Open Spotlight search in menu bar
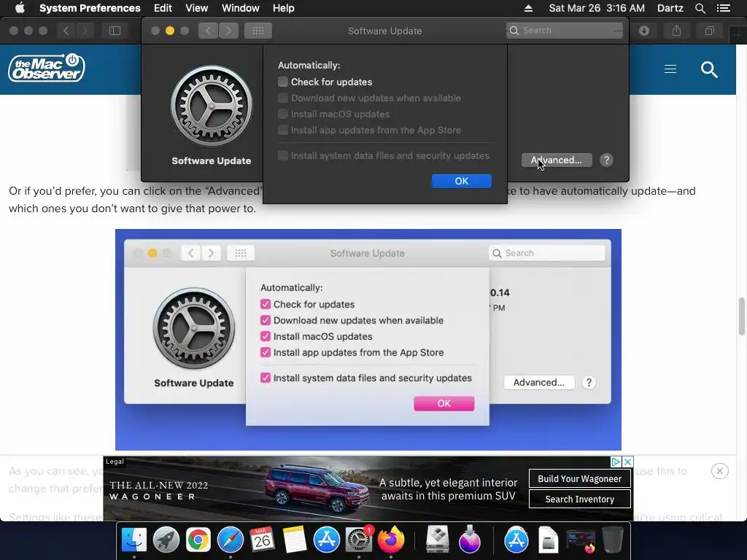This screenshot has width=747, height=560. pos(700,8)
